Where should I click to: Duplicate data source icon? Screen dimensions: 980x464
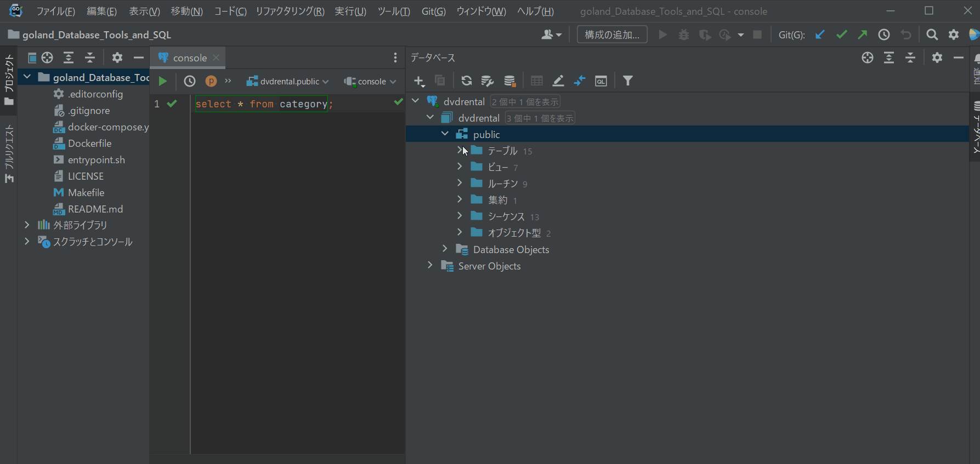click(440, 81)
